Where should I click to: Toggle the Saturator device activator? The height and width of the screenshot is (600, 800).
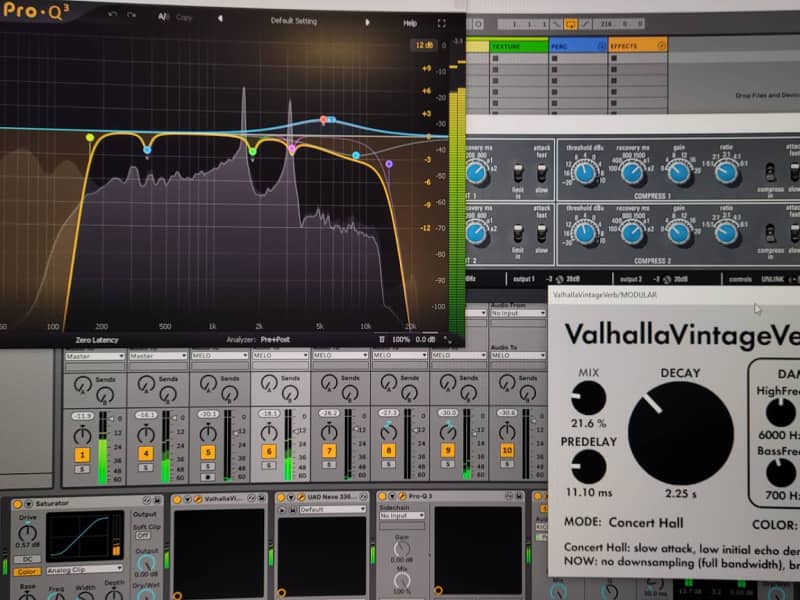click(18, 504)
